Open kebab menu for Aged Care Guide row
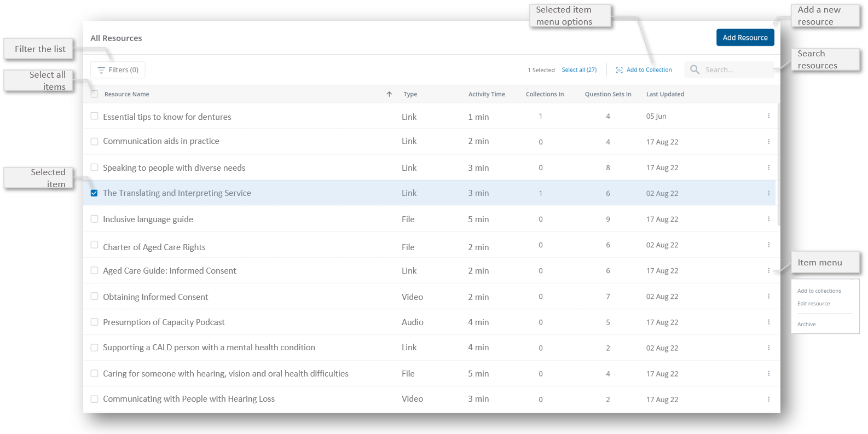868x434 pixels. coord(768,270)
